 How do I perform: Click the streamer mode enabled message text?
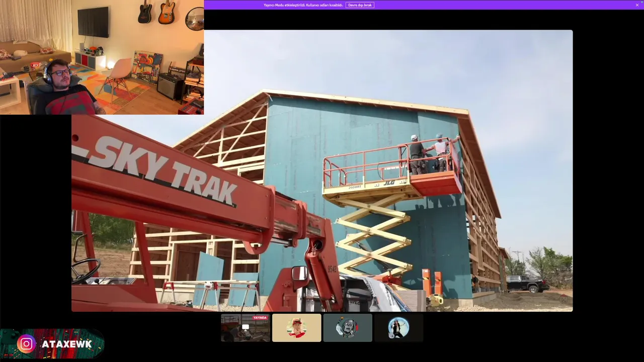point(303,5)
